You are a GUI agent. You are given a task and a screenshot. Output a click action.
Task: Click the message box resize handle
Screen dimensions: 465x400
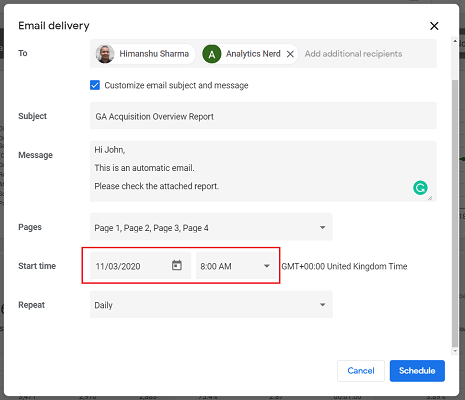coord(430,198)
